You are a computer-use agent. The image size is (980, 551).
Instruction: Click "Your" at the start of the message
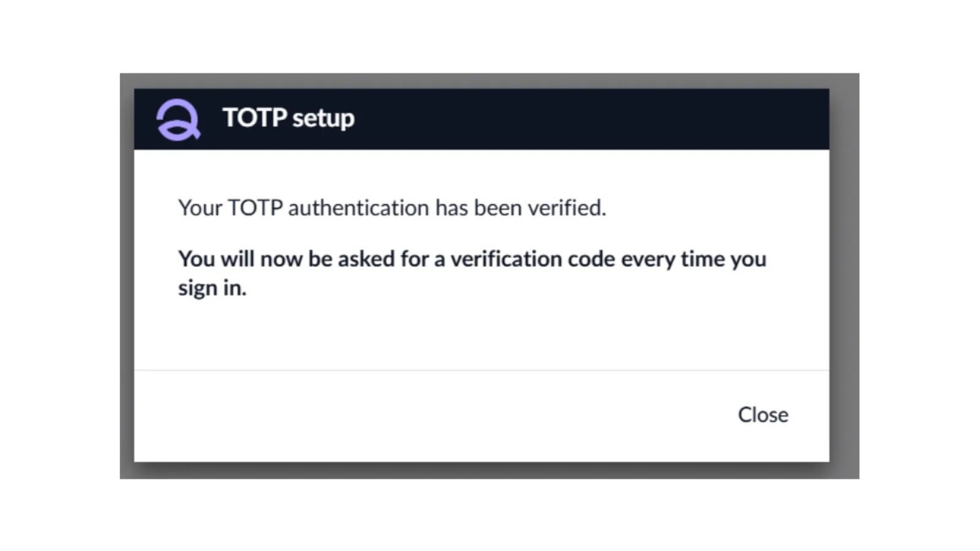pos(200,208)
